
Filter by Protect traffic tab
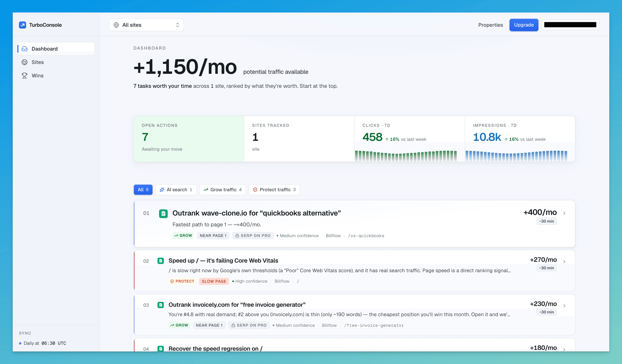pyautogui.click(x=274, y=189)
